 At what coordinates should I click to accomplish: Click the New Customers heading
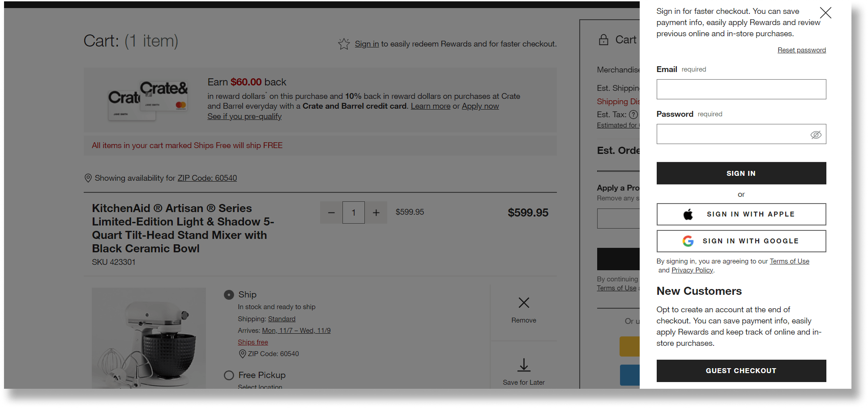[699, 291]
